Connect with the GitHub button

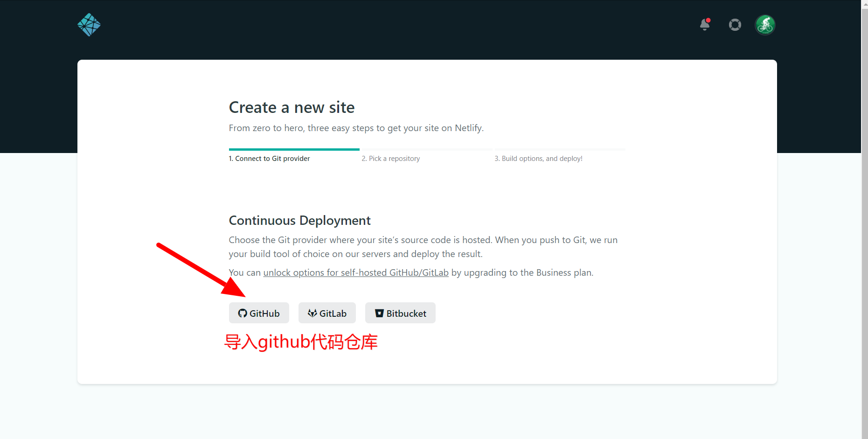point(259,313)
